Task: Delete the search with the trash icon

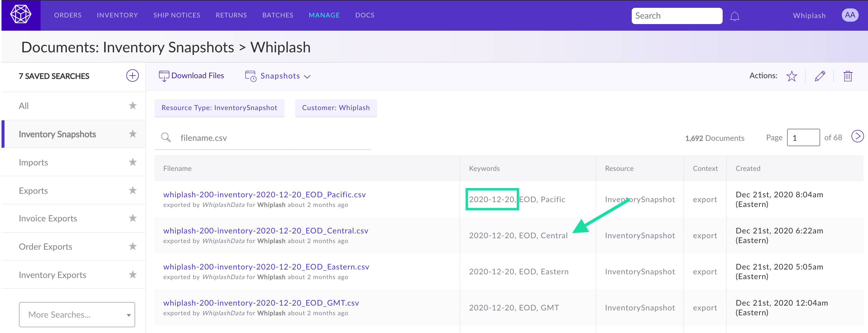Action: [848, 76]
